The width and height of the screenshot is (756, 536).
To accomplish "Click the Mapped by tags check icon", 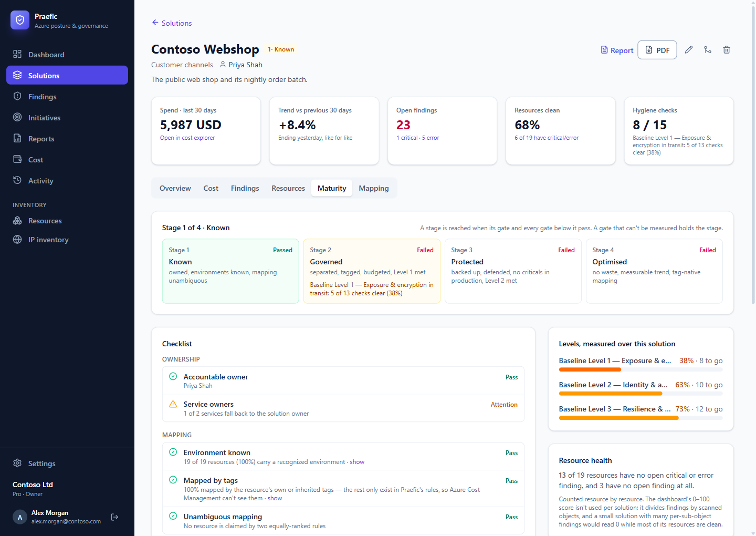I will [x=173, y=480].
